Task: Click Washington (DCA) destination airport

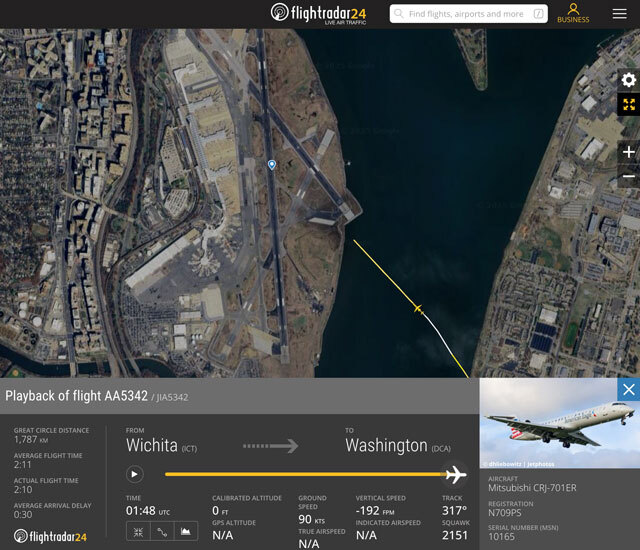Action: (398, 446)
